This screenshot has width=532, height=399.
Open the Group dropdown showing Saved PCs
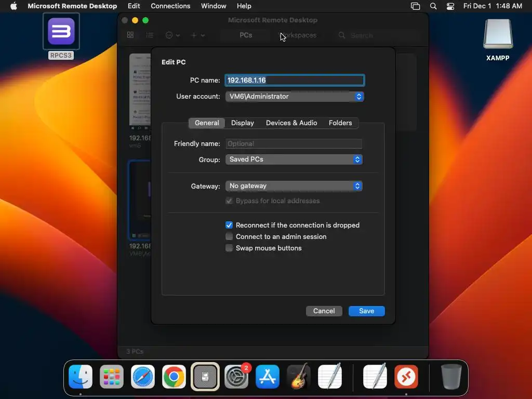coord(294,159)
